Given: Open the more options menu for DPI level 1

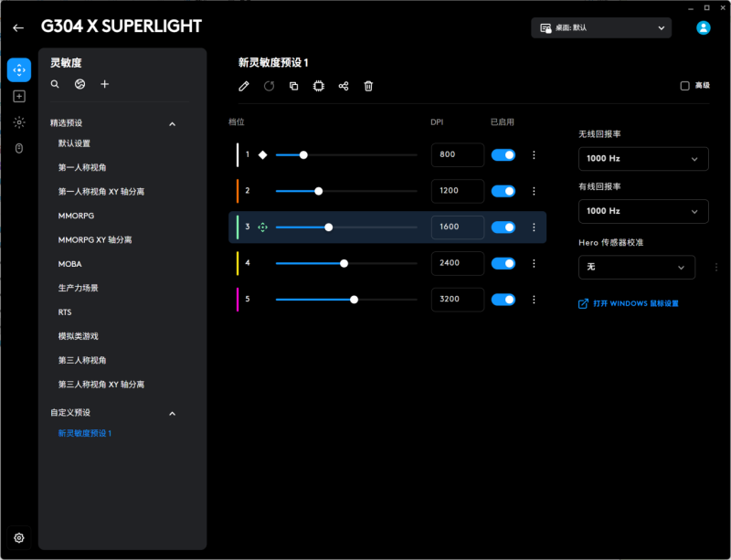Looking at the screenshot, I should click(534, 154).
